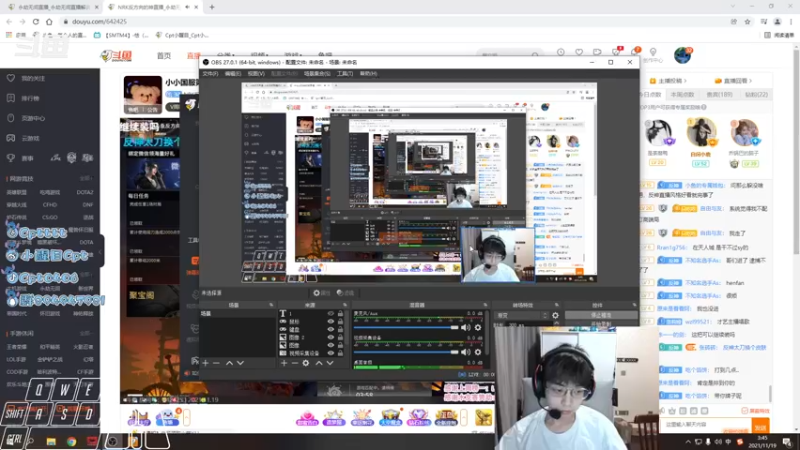Viewport: 800px width, 450px height.
Task: Open source properties gear in Sources toolbar
Action: 306,363
